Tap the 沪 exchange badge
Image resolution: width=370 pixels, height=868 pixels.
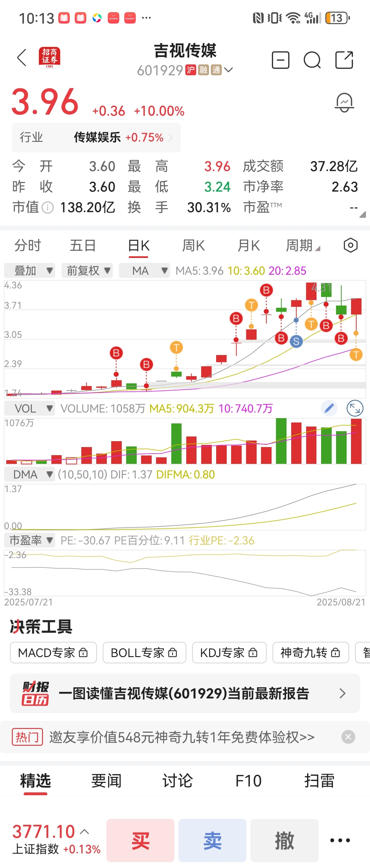(x=191, y=70)
